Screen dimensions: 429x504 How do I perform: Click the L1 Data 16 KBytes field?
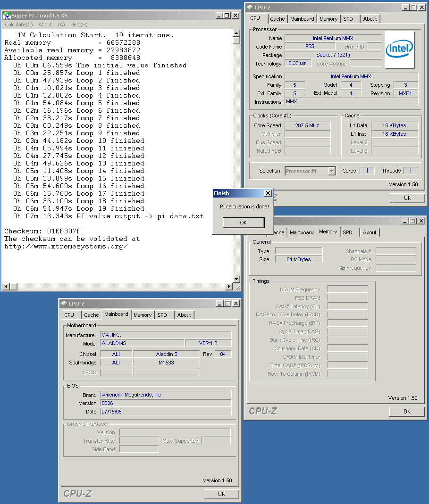tap(395, 125)
